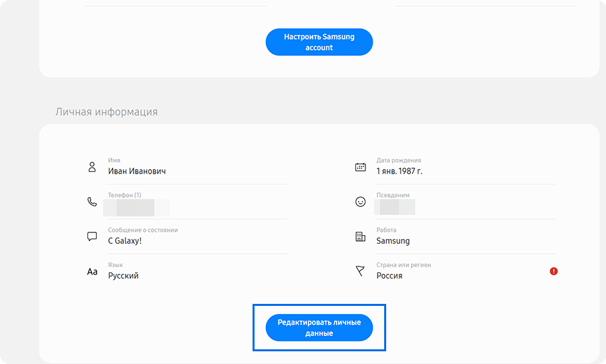Click the speech bubble status message icon
Viewport: 606px width, 364px height.
coord(92,236)
